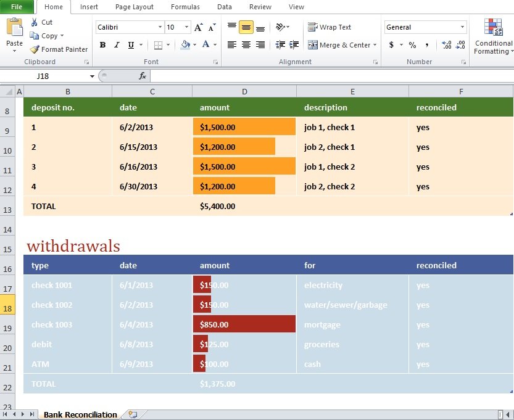The image size is (514, 420).
Task: Toggle Italic formatting
Action: click(117, 45)
